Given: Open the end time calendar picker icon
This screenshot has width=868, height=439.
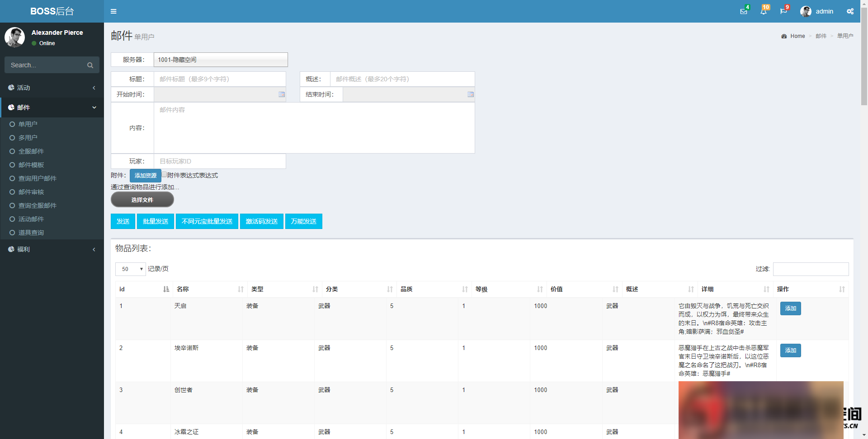Looking at the screenshot, I should 471,94.
